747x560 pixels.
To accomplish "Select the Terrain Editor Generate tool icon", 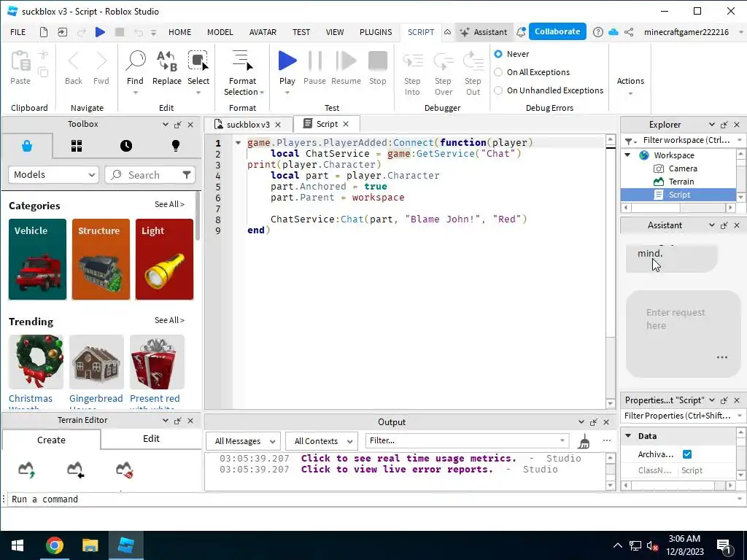I will (27, 470).
